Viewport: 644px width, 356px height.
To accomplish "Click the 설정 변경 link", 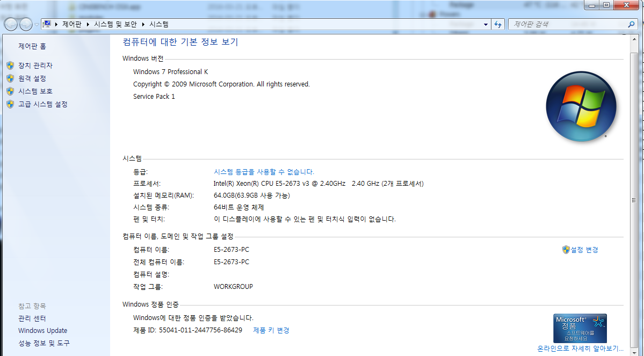I will (584, 250).
